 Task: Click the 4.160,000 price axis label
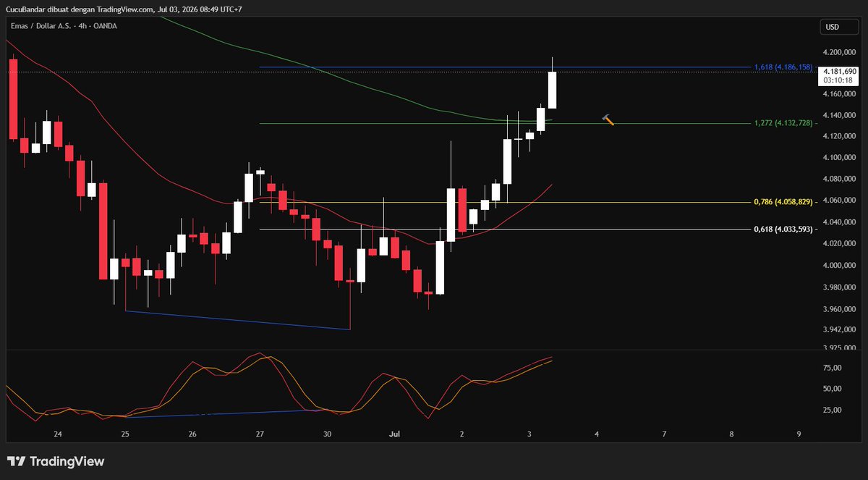click(x=839, y=94)
